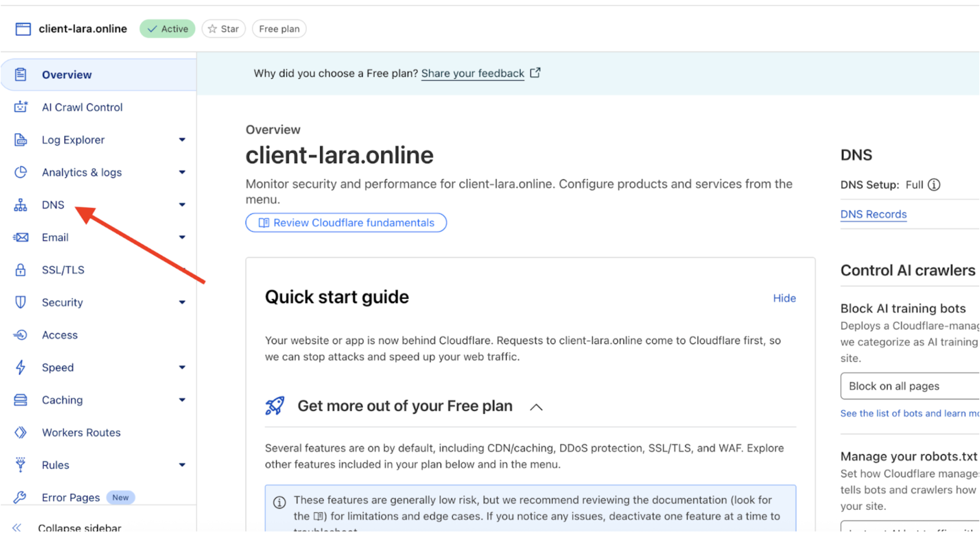Click the SSL/TLS padlock icon
Viewport: 980px width, 533px height.
click(20, 270)
